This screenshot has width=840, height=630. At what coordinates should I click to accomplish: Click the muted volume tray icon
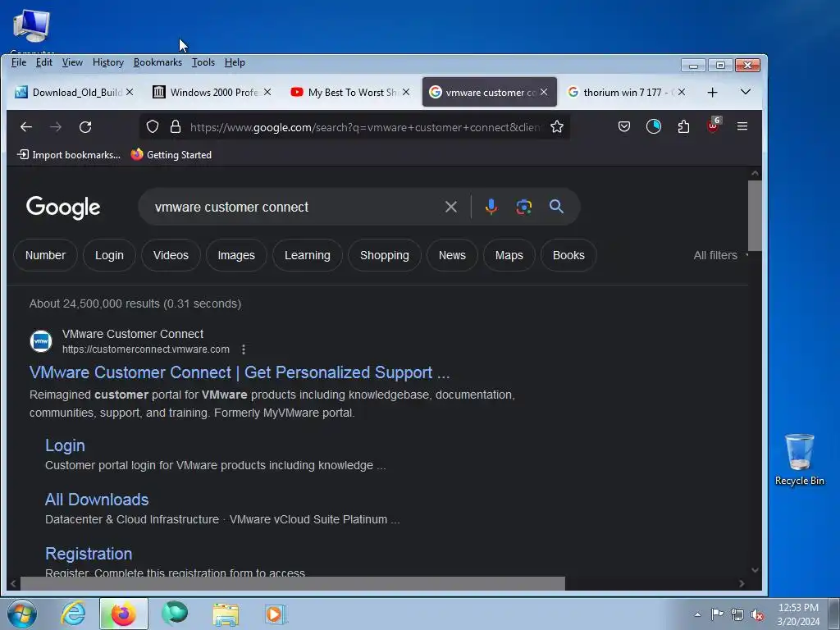coord(757,614)
